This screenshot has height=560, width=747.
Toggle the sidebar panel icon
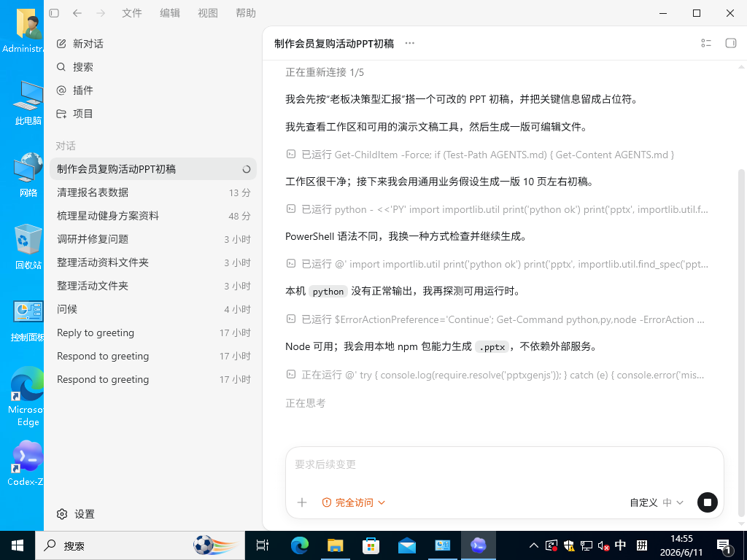pos(54,13)
